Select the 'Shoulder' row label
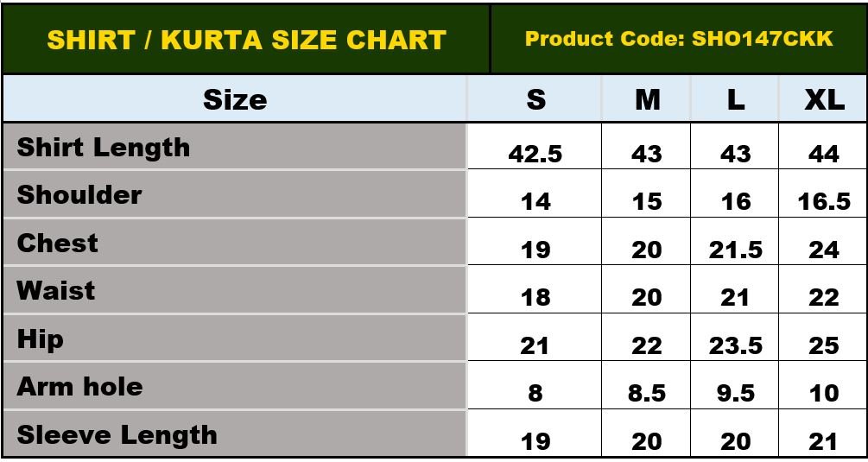868x462 pixels. coord(79,195)
